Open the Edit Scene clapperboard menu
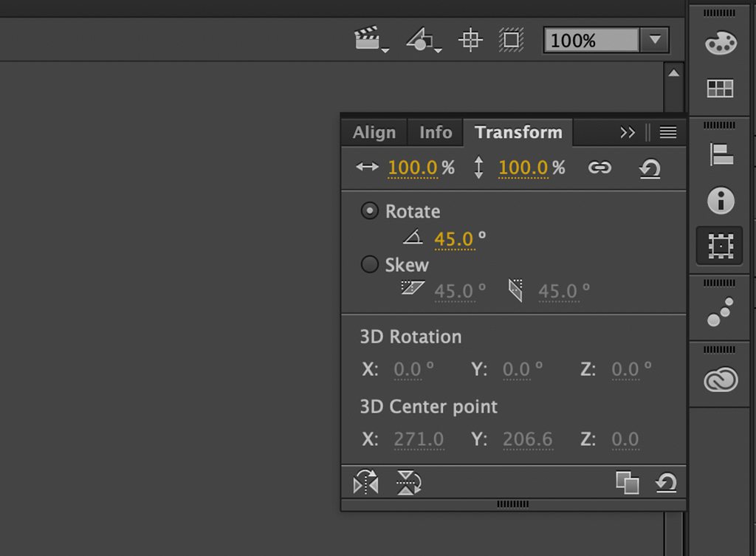The height and width of the screenshot is (556, 756). click(x=371, y=39)
